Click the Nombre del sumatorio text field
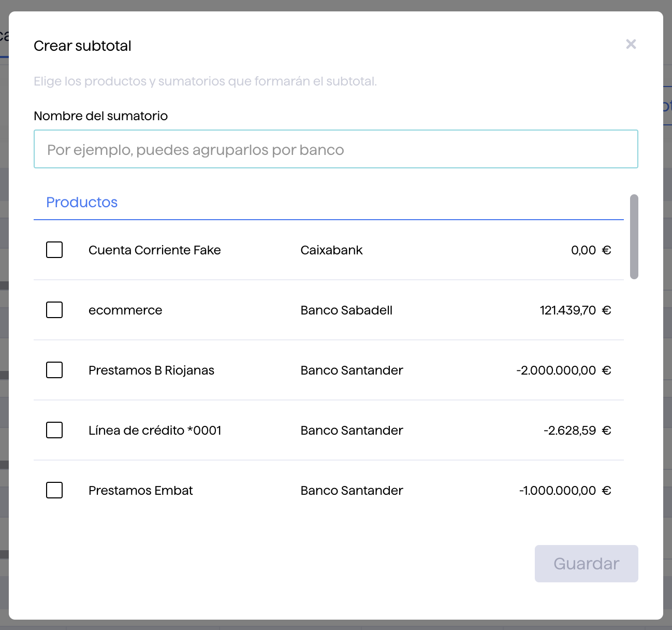This screenshot has height=630, width=672. (335, 149)
